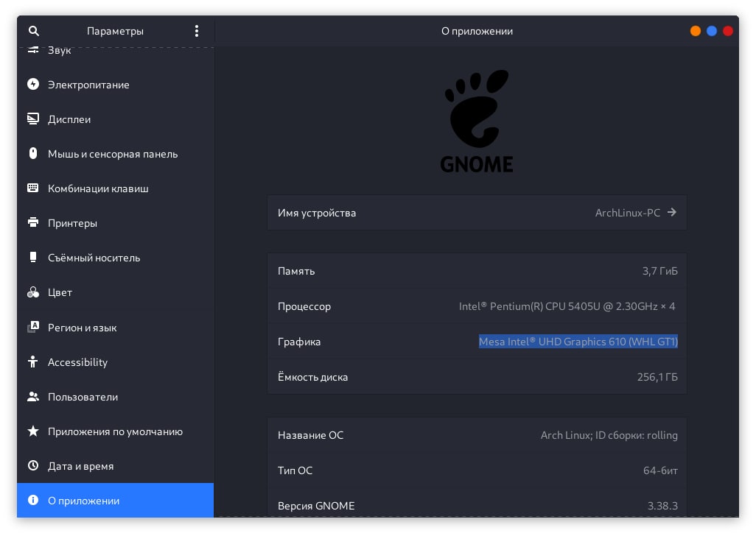Open Дата и время settings
The height and width of the screenshot is (536, 756).
click(115, 466)
